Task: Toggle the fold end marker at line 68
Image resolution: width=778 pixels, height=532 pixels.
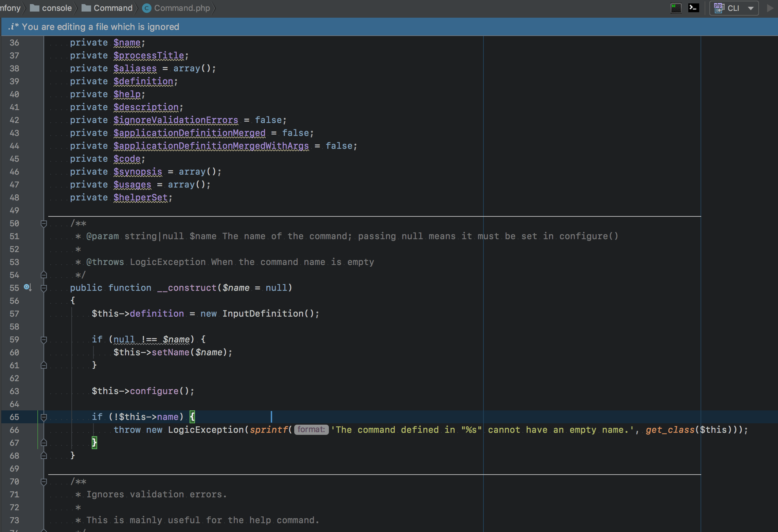Action: pyautogui.click(x=43, y=456)
